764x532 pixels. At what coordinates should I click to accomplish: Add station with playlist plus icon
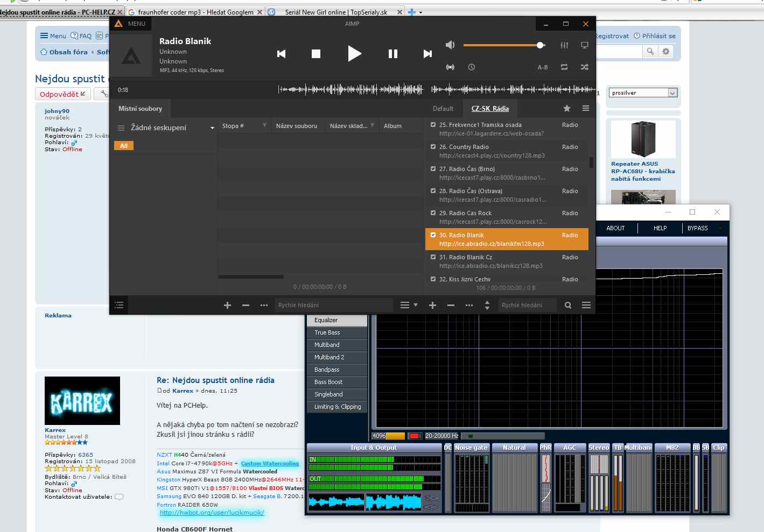(x=432, y=305)
